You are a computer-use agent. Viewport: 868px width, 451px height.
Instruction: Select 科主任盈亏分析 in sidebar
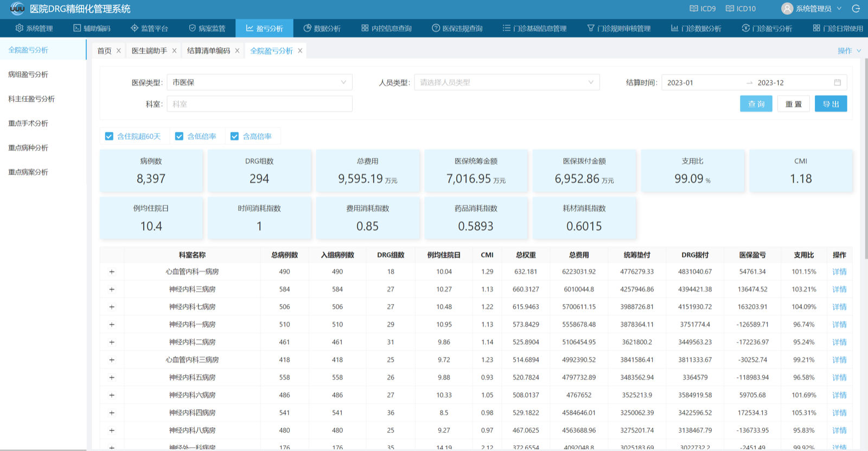(x=31, y=99)
